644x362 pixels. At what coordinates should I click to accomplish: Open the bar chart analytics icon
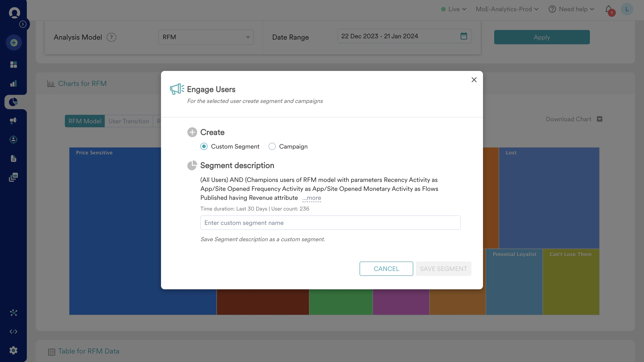click(13, 83)
